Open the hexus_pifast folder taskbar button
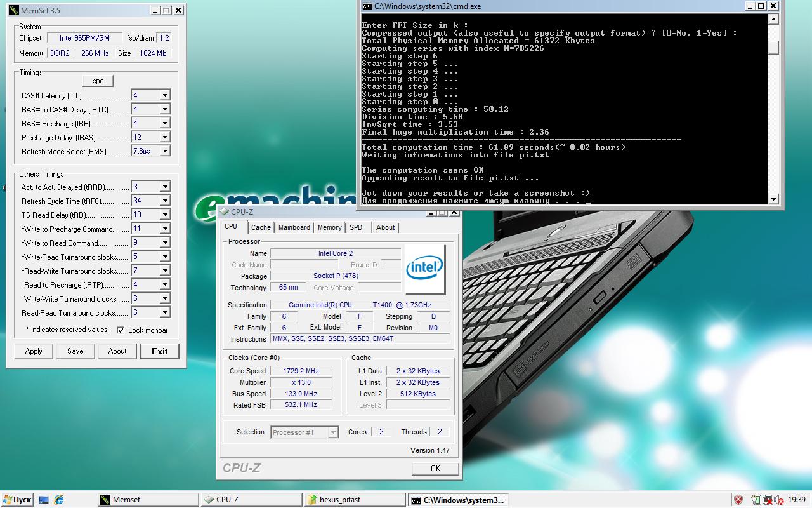812x508 pixels. click(x=353, y=500)
